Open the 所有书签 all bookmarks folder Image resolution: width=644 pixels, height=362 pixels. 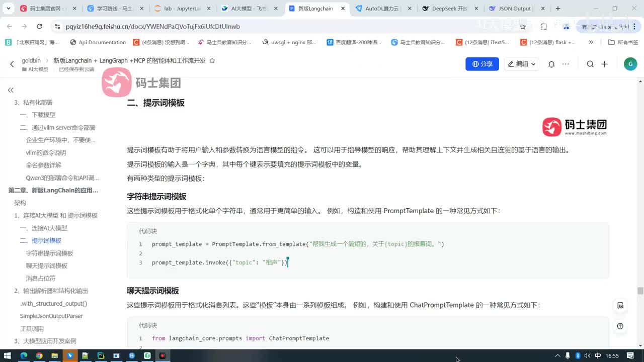click(x=623, y=42)
